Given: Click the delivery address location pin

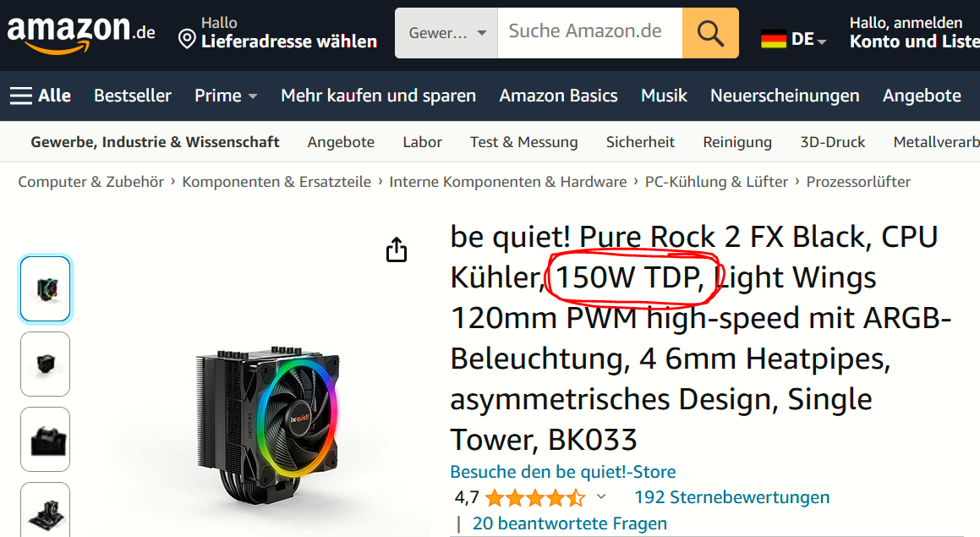Looking at the screenshot, I should pyautogui.click(x=186, y=40).
